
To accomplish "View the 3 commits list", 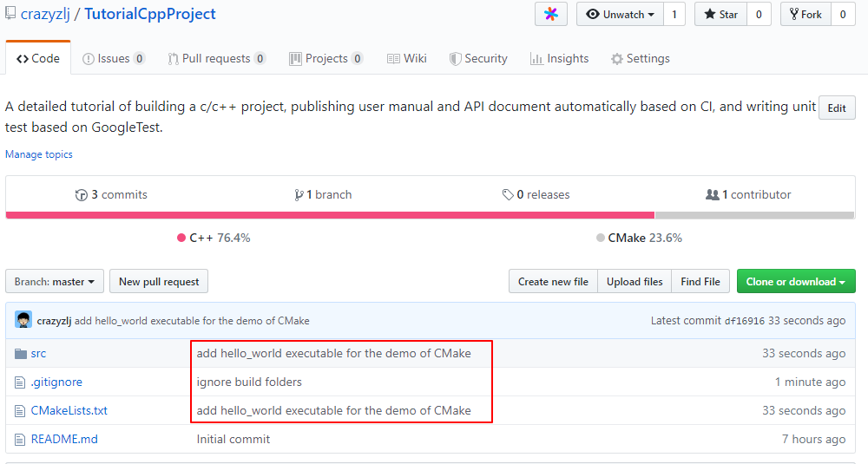I will [x=111, y=194].
